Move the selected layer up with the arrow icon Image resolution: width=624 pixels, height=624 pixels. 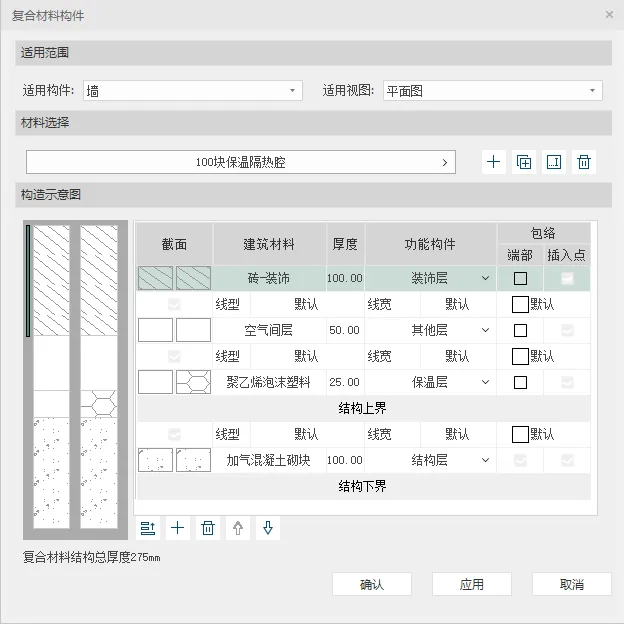coord(238,528)
